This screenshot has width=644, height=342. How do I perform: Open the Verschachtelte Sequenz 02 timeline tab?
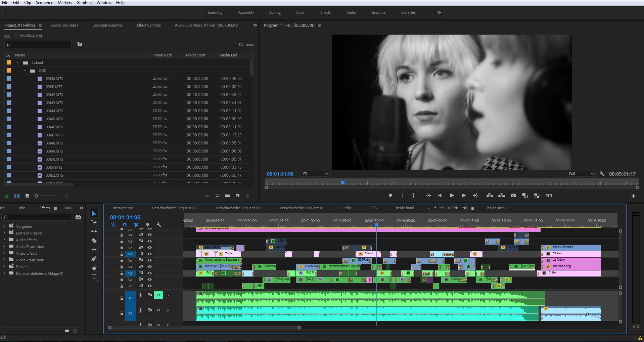174,208
